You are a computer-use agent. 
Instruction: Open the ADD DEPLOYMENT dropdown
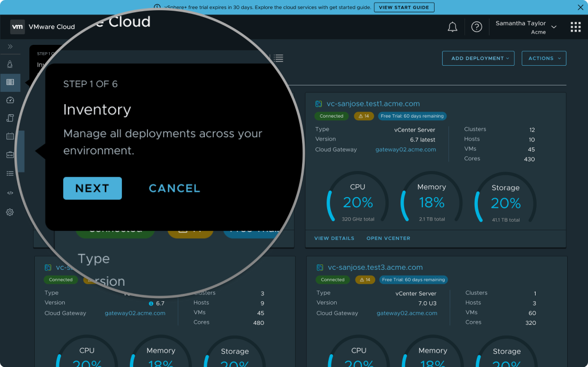pyautogui.click(x=478, y=58)
